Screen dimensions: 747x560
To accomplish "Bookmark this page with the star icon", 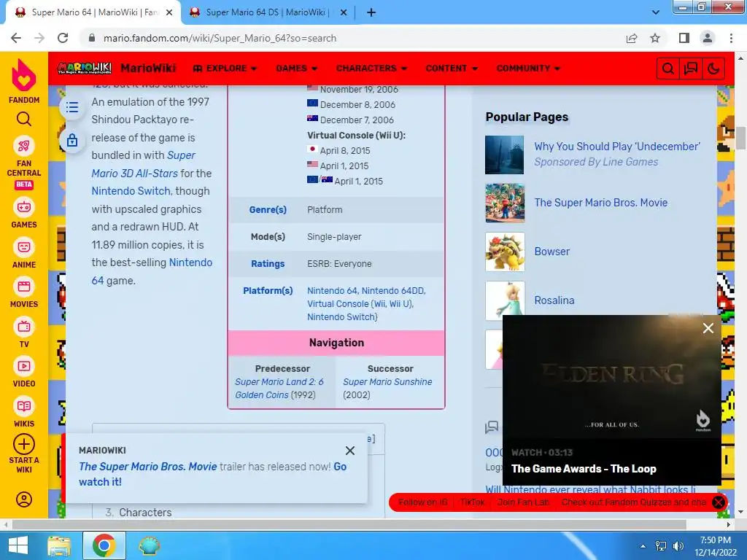I will [x=655, y=38].
